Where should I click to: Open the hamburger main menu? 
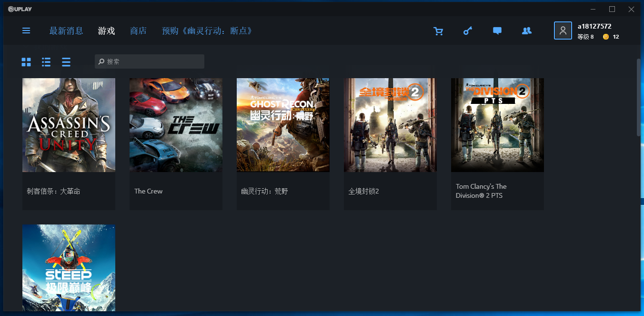(x=26, y=31)
